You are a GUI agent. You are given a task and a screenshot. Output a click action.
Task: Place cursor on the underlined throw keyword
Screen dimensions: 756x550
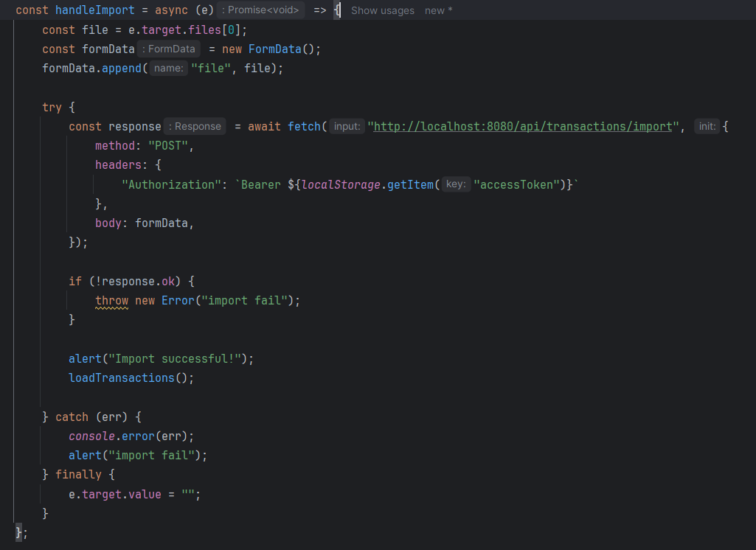pyautogui.click(x=111, y=300)
